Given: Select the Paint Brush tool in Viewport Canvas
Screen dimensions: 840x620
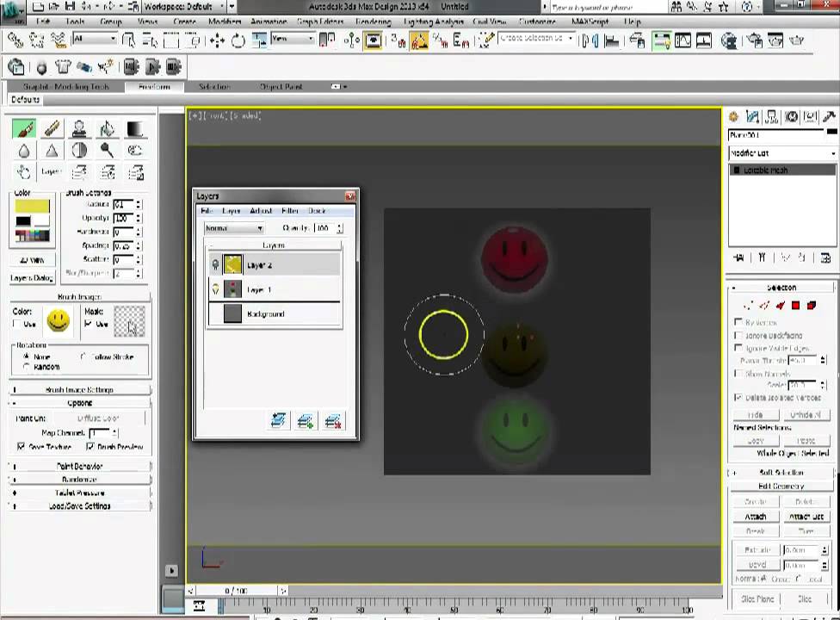Looking at the screenshot, I should click(x=24, y=128).
